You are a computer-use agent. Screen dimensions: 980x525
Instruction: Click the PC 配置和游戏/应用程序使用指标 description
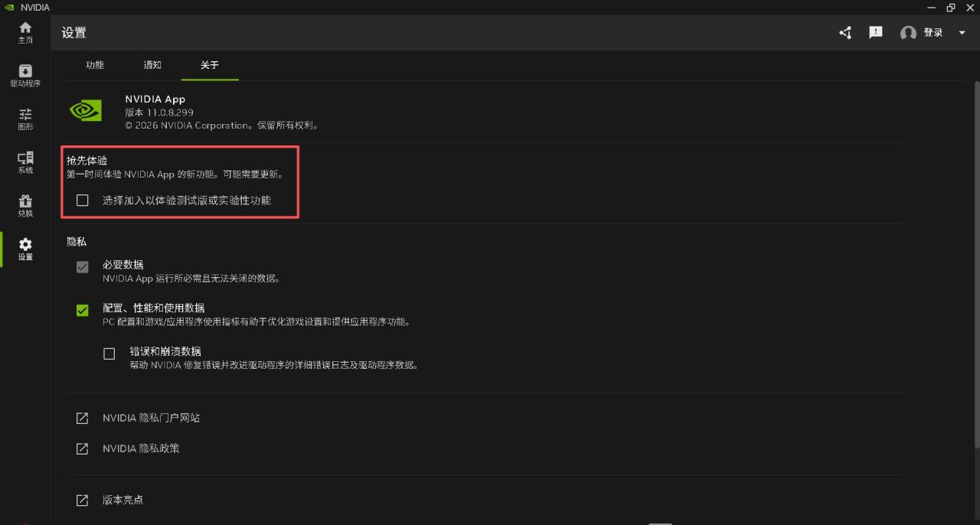(x=256, y=322)
